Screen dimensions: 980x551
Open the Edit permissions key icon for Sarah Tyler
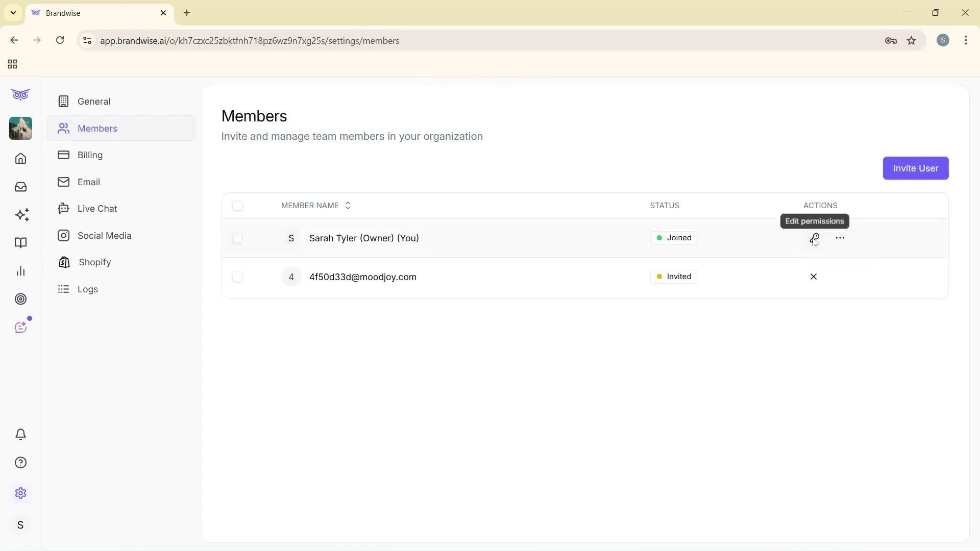(815, 238)
